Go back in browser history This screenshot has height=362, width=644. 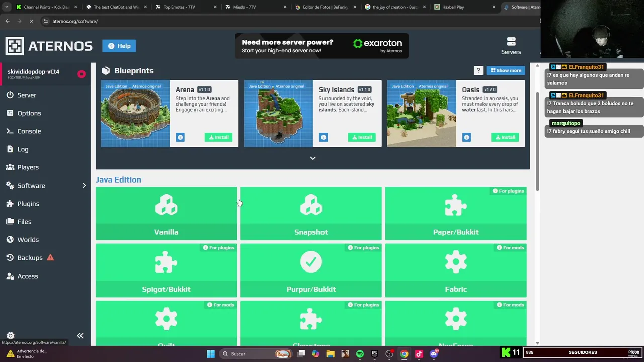[x=7, y=21]
